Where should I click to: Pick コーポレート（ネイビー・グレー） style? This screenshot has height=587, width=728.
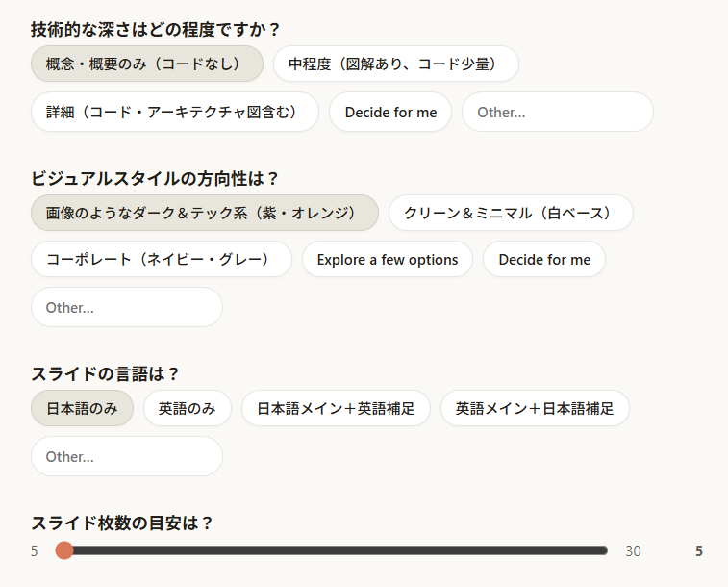point(162,259)
